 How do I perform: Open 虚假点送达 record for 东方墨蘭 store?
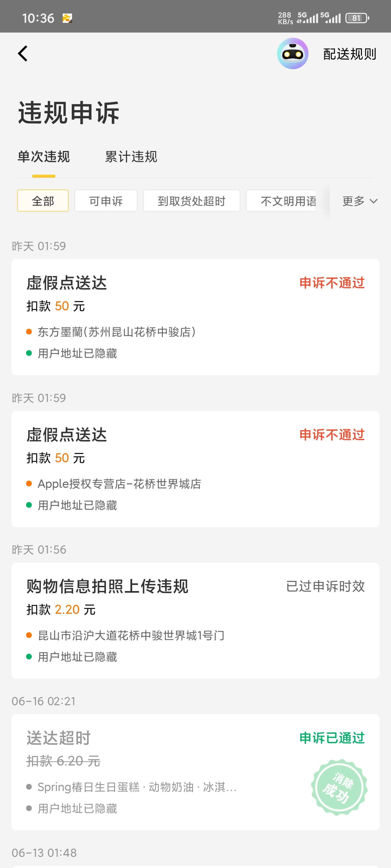point(195,317)
